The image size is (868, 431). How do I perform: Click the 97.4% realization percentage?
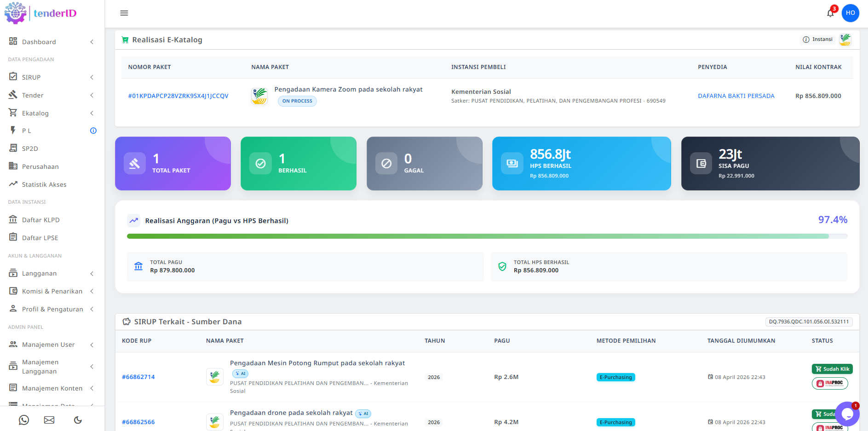pos(833,220)
